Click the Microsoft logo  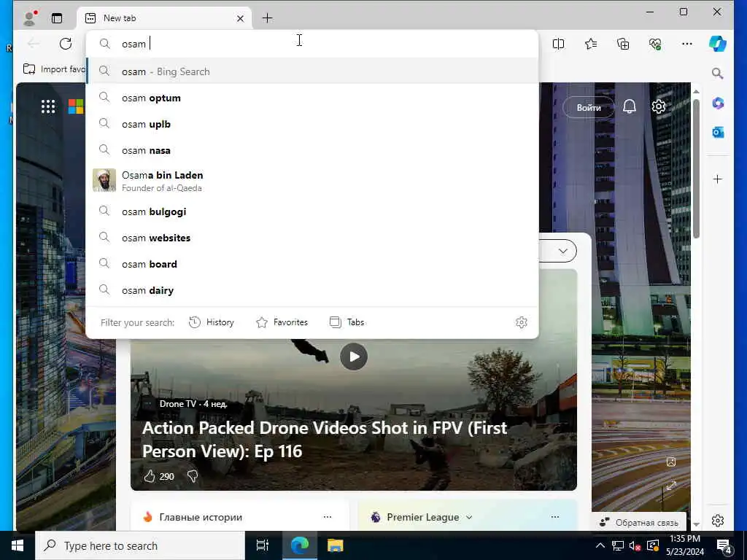[76, 106]
